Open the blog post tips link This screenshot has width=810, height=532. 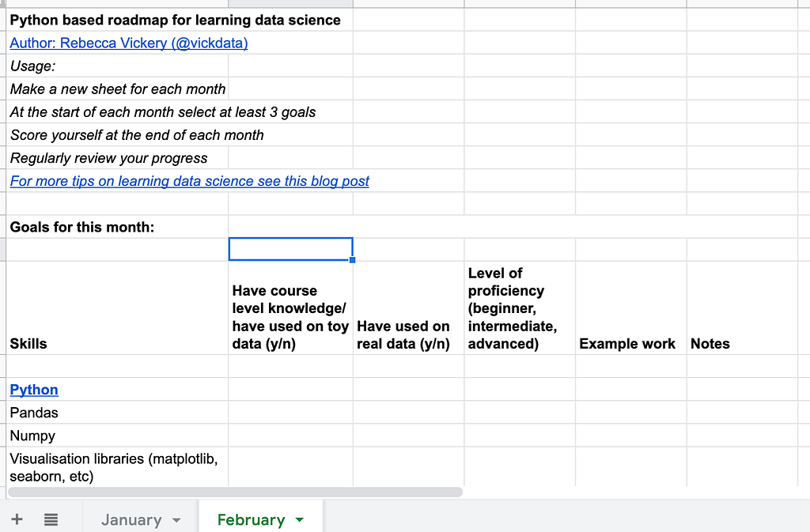point(190,181)
